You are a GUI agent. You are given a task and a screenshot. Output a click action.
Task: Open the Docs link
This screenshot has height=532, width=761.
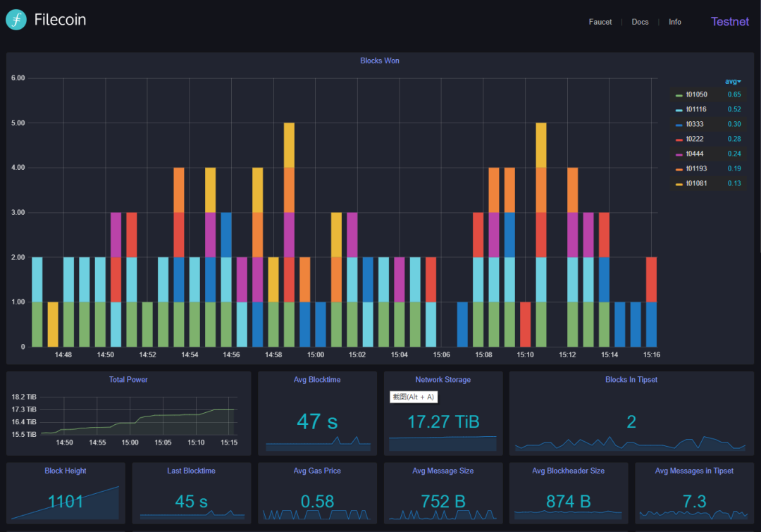click(x=640, y=22)
